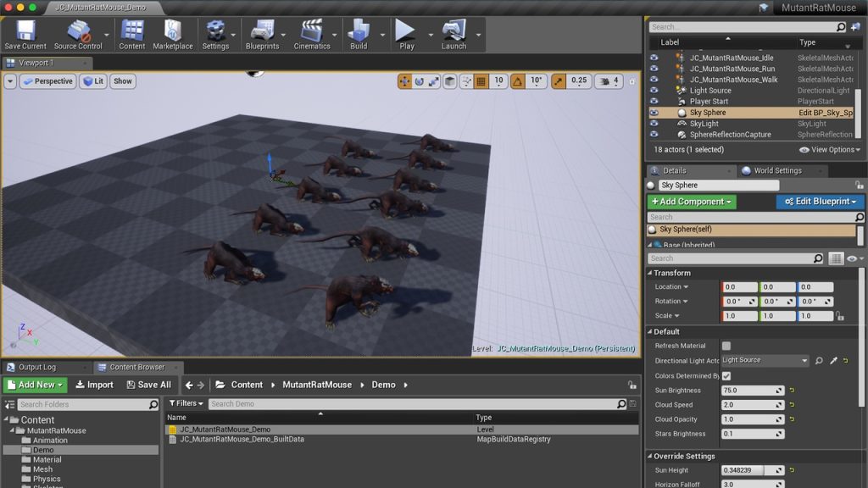Click the Save Current toolbar icon

tap(25, 34)
